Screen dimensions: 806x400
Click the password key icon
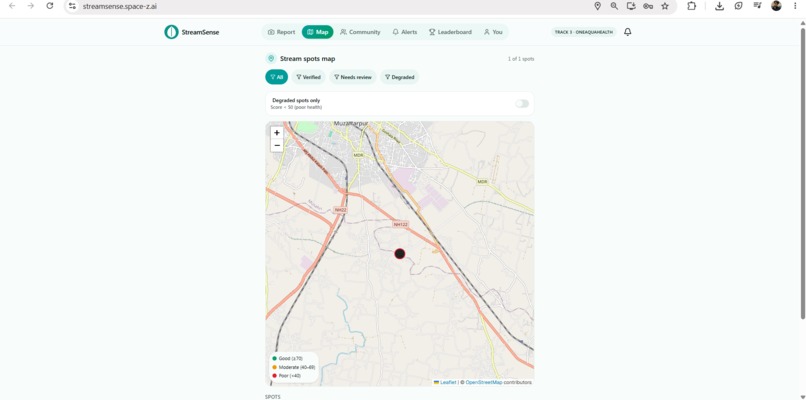(x=648, y=6)
